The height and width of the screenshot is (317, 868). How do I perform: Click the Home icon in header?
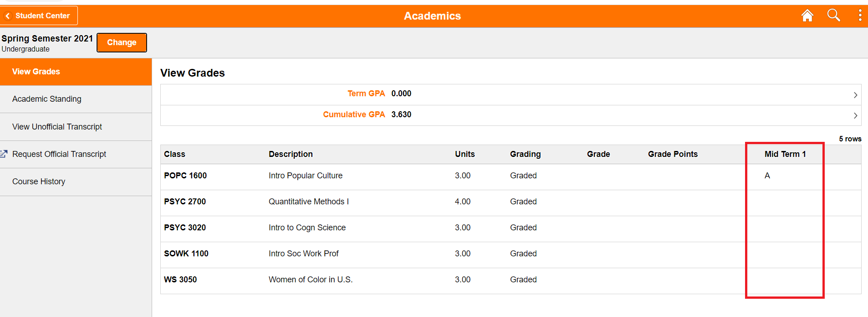coord(807,16)
